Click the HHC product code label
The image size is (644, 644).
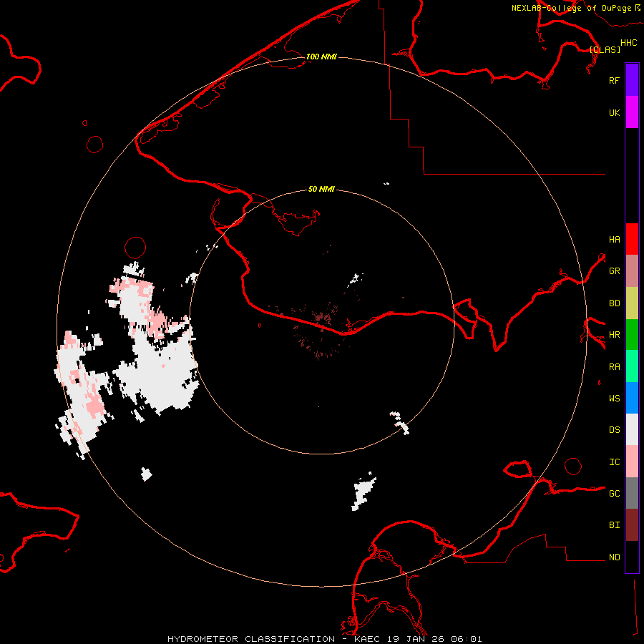pos(628,43)
